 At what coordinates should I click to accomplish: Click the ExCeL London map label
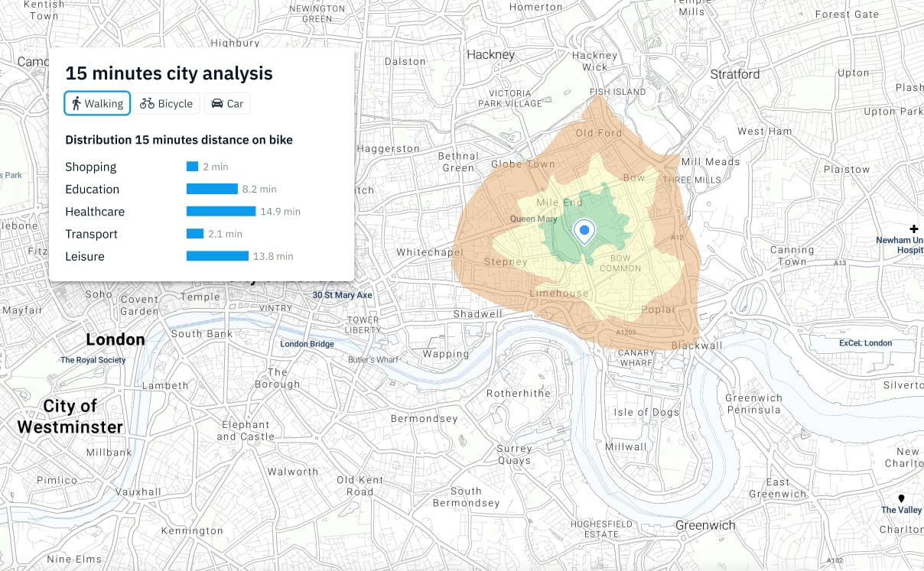[x=865, y=343]
